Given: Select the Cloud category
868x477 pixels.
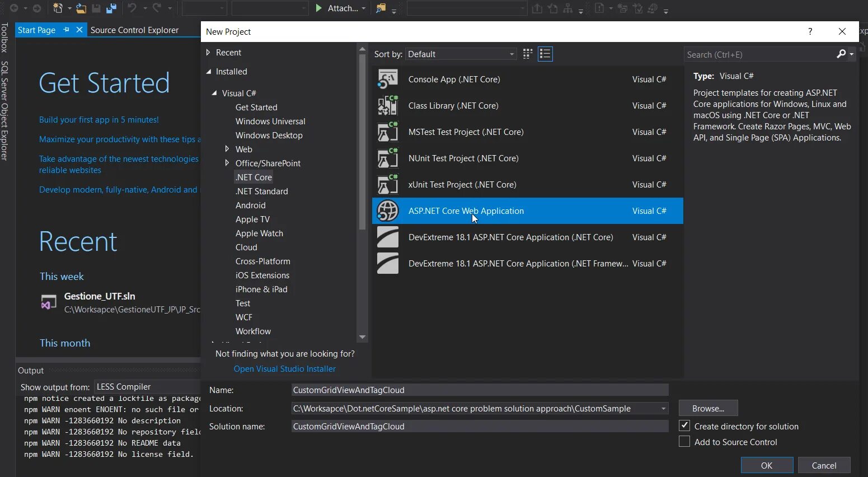Looking at the screenshot, I should pos(246,247).
